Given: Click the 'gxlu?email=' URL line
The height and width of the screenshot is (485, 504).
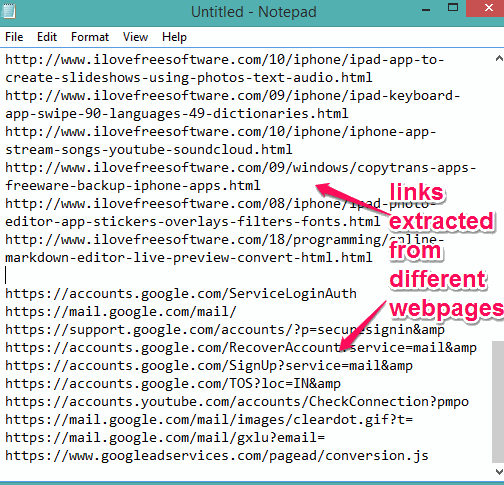Looking at the screenshot, I should tap(165, 438).
